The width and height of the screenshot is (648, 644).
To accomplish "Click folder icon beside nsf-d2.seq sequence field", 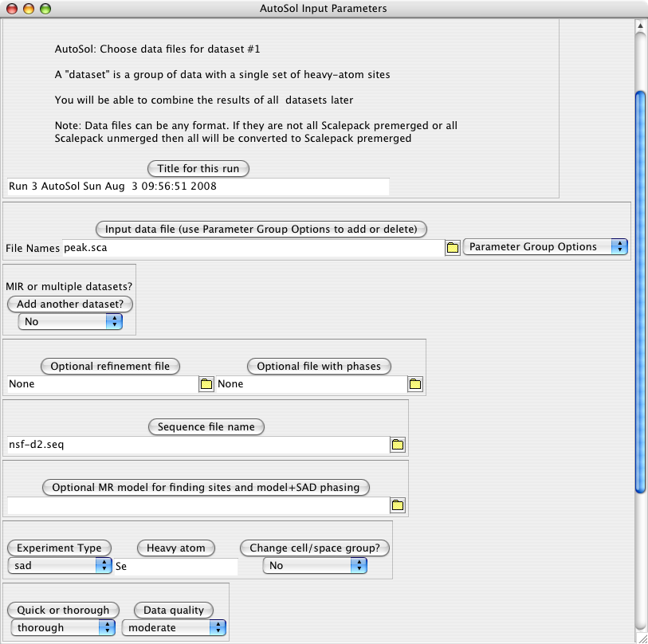I will coord(398,445).
